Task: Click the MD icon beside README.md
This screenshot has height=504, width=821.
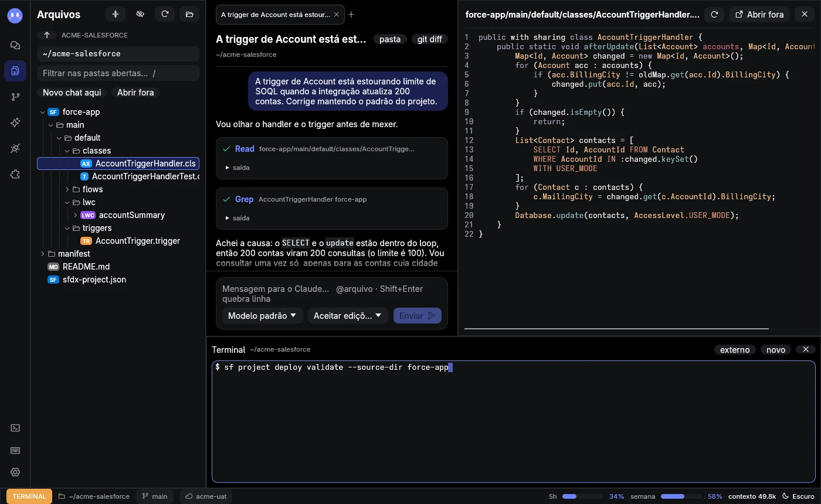Action: 53,267
